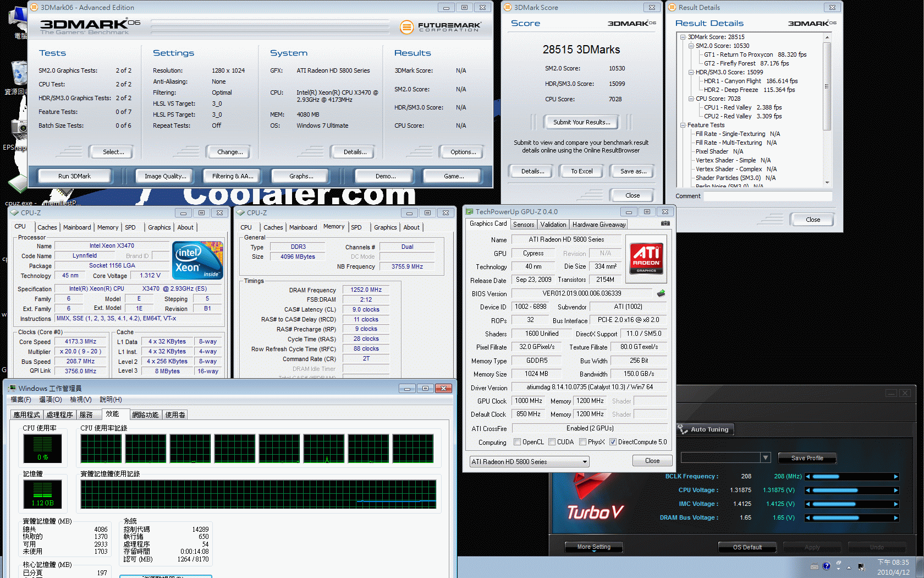The image size is (924, 578).
Task: Open the Validation tab in GPU-Z
Action: point(553,225)
